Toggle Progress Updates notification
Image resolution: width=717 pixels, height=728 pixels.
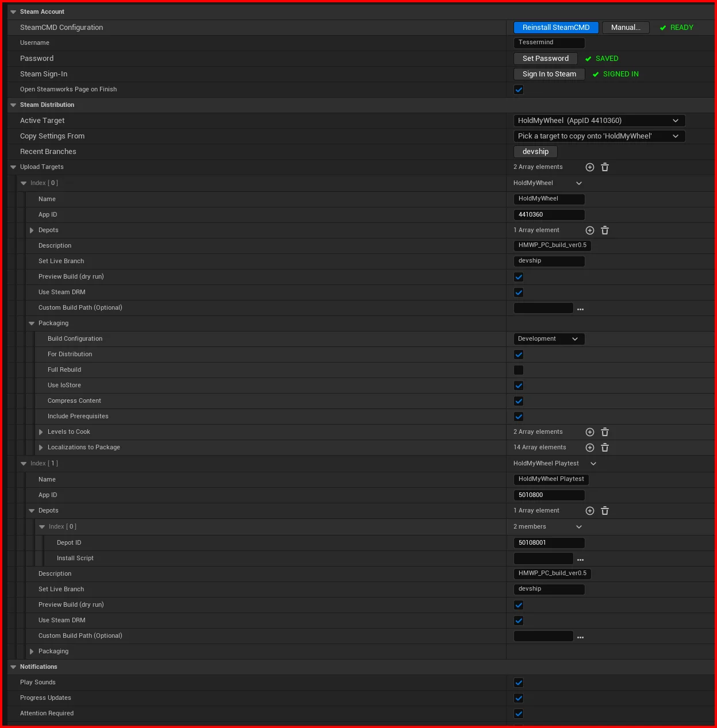[519, 698]
